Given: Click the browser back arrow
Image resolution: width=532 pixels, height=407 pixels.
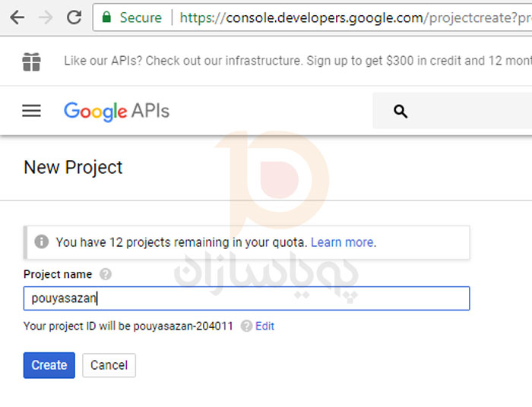Looking at the screenshot, I should (17, 17).
